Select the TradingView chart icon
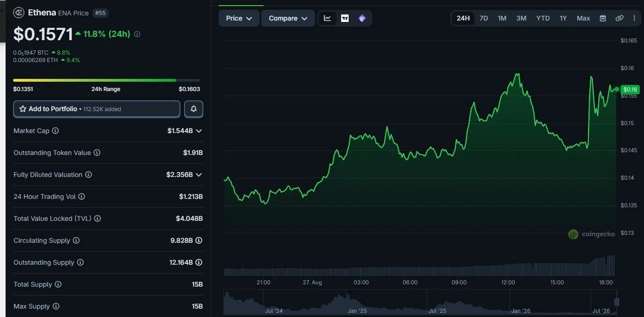This screenshot has height=317, width=644. click(345, 18)
